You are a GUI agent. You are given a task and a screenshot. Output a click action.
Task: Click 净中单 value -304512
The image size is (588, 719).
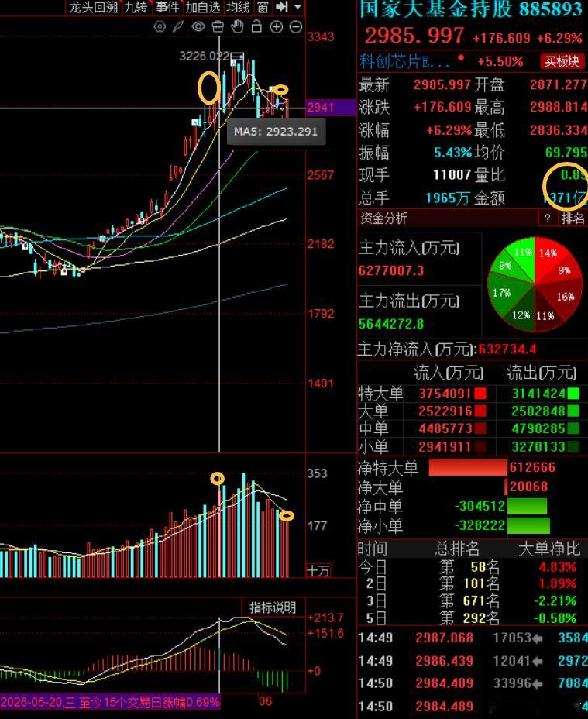point(480,506)
